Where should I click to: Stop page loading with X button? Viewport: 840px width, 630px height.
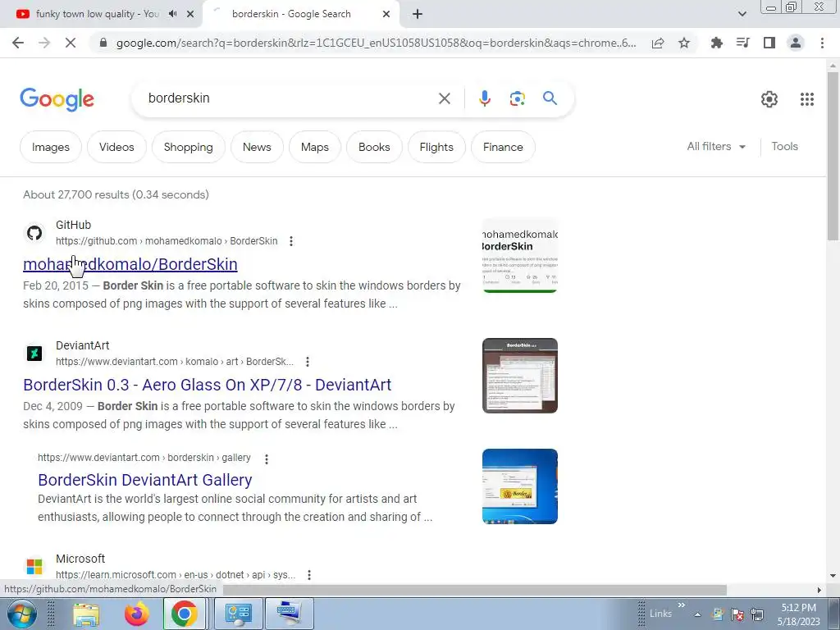click(x=71, y=43)
